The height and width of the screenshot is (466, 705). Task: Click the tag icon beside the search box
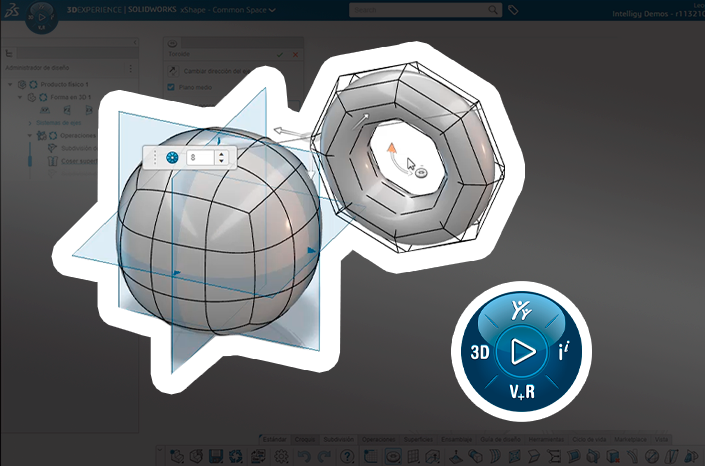(513, 9)
